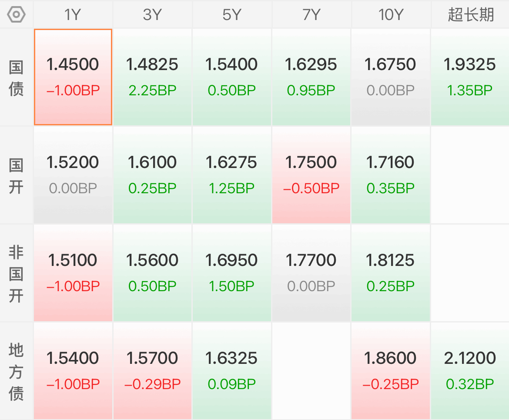
Task: Open 非国开 5Y cell showing 1.6950
Action: point(232,273)
